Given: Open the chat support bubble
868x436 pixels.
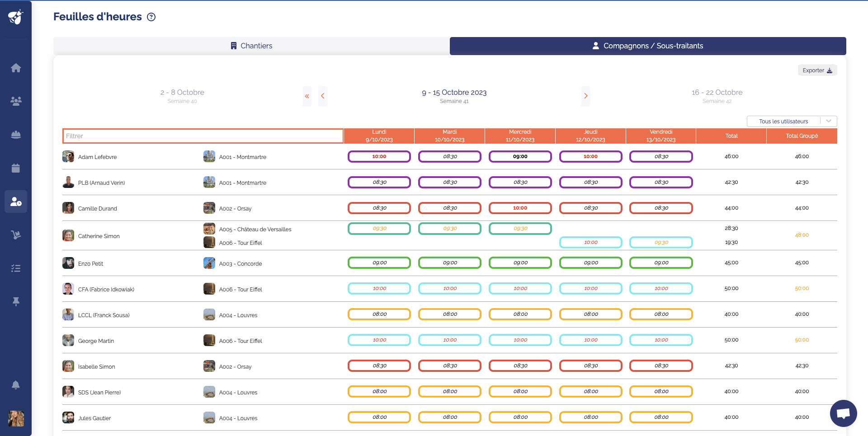Looking at the screenshot, I should coord(843,413).
